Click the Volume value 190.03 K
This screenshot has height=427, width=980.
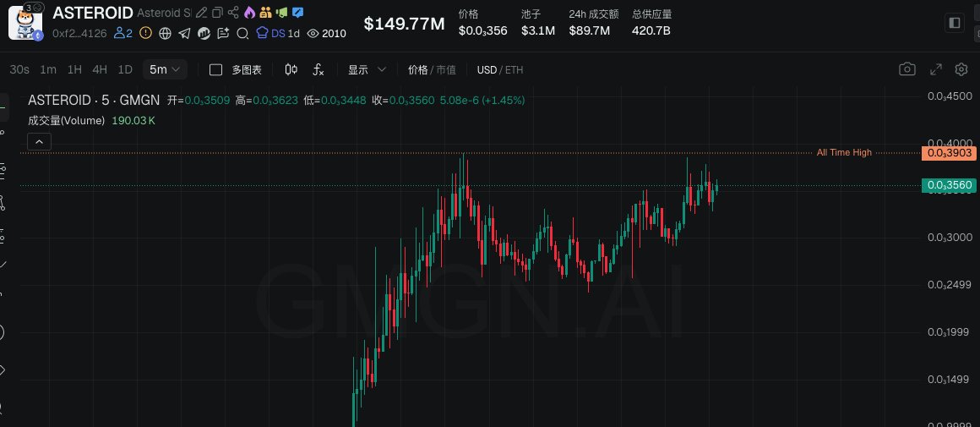pyautogui.click(x=133, y=121)
